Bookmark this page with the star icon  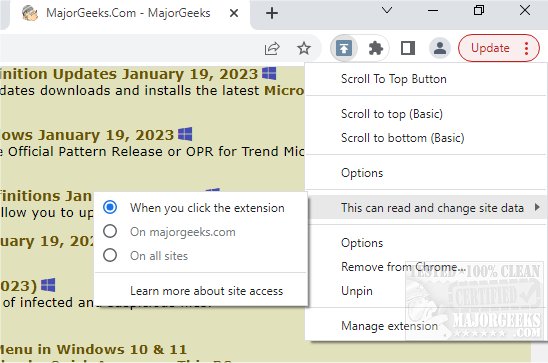[304, 48]
